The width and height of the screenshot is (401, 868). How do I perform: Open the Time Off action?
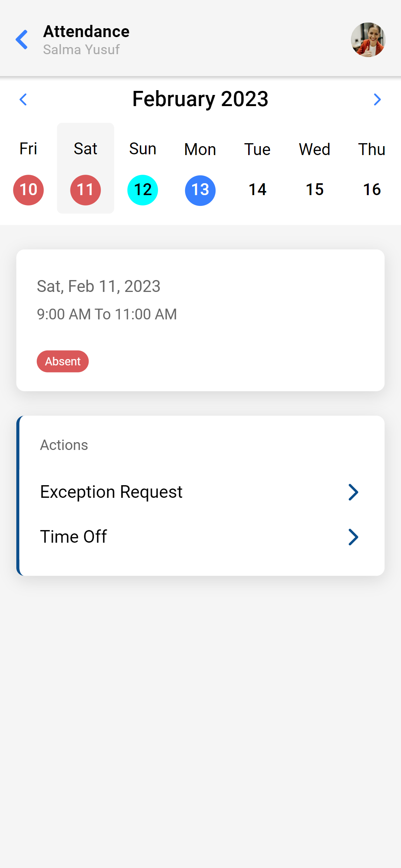pos(73,537)
